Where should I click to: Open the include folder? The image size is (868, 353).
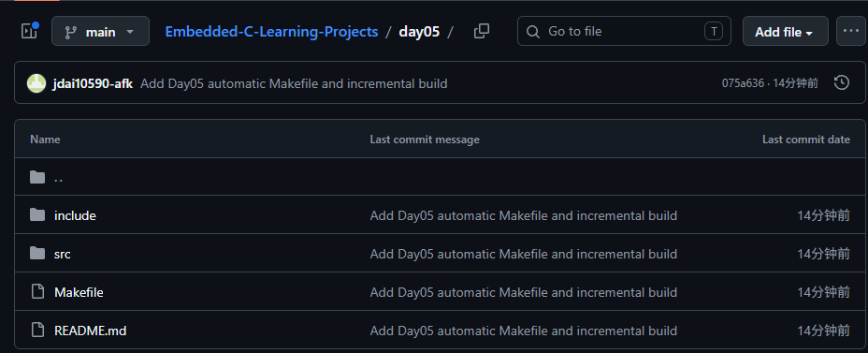(x=75, y=215)
